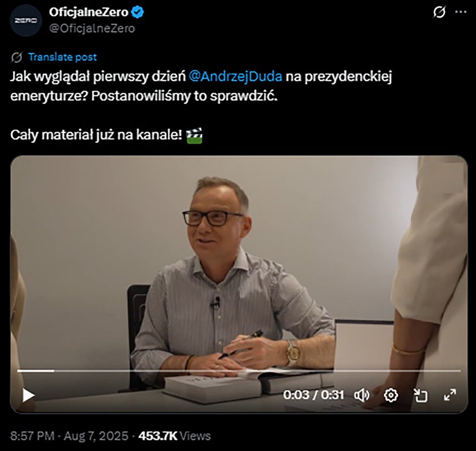Viewport: 476px width, 451px height.
Task: Click the OficjalneZero profile avatar
Action: tap(26, 20)
